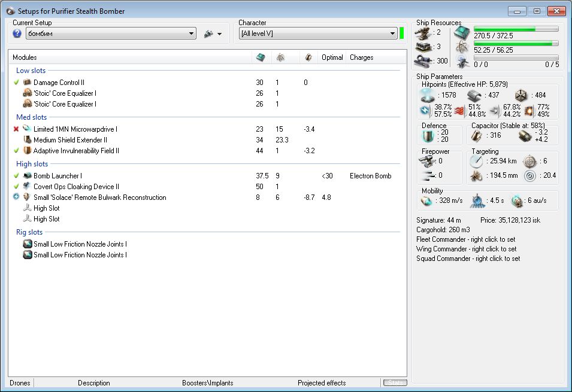Viewport: 572px width, 392px height.
Task: Click the drone bay resource icon
Action: click(462, 62)
